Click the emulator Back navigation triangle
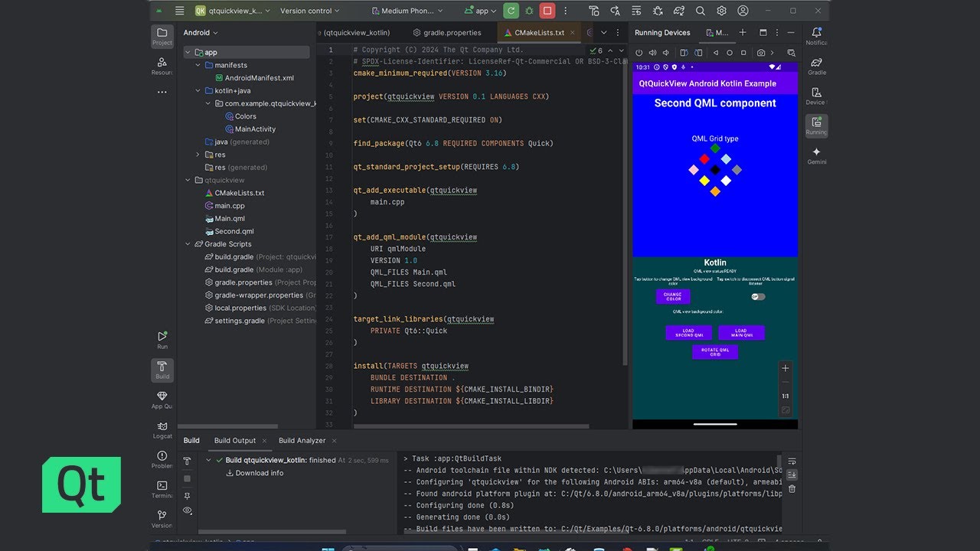980x551 pixels. (x=716, y=53)
